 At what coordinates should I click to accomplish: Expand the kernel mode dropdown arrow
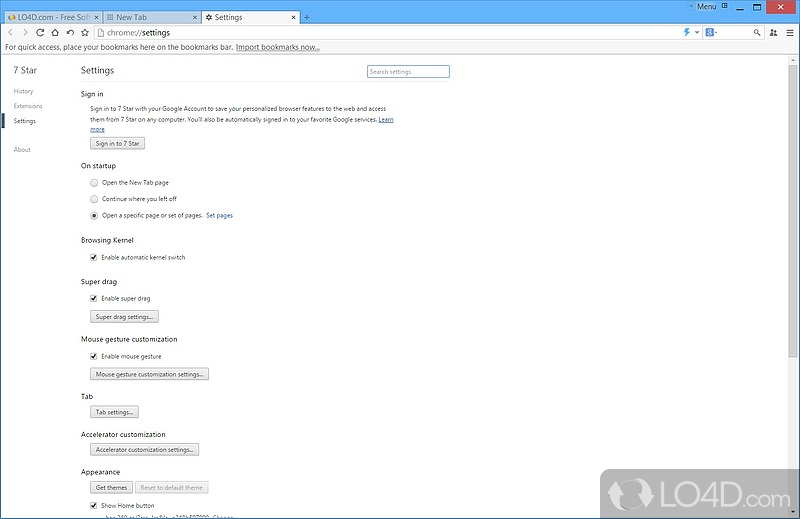(x=697, y=32)
